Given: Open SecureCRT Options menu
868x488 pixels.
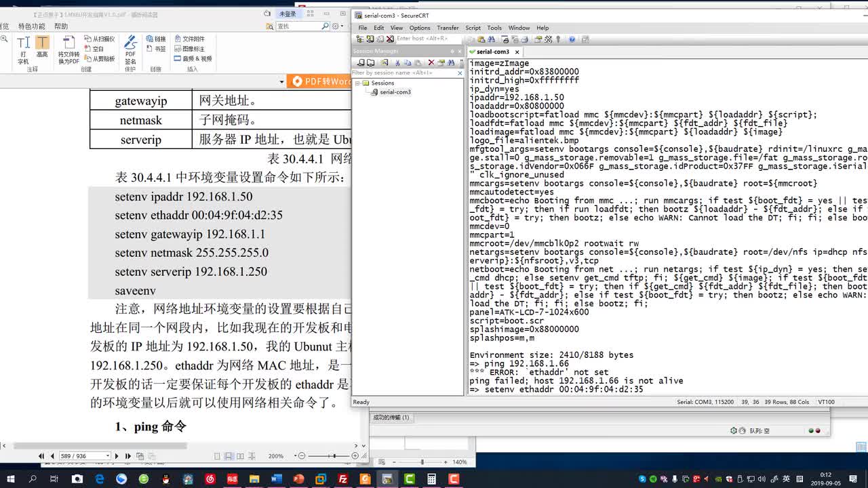Looking at the screenshot, I should coord(420,28).
